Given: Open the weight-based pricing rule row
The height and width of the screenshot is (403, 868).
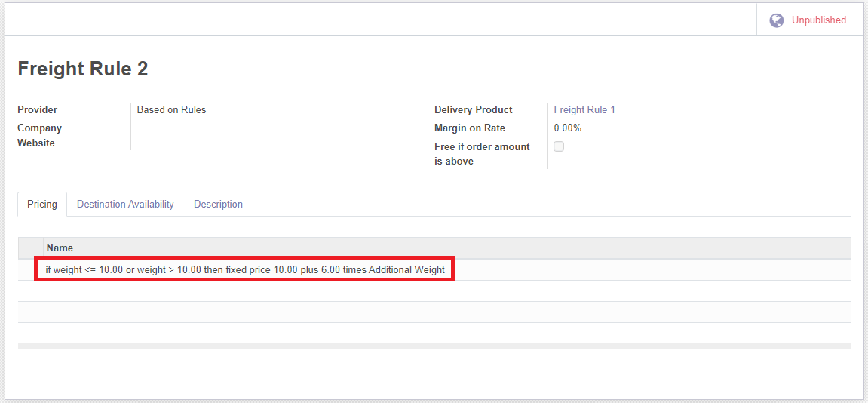Looking at the screenshot, I should click(x=244, y=269).
